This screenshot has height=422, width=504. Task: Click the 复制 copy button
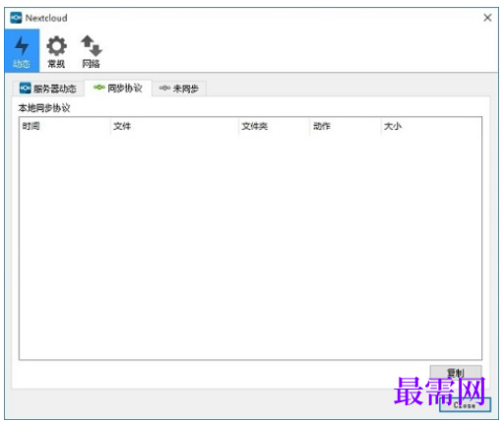point(456,373)
